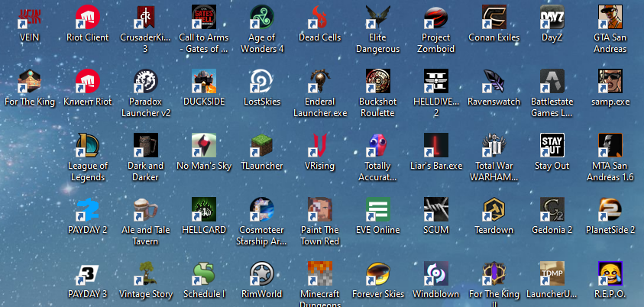Select the Call to Arms Gates of Hell icon
The image size is (644, 307).
[x=204, y=18]
